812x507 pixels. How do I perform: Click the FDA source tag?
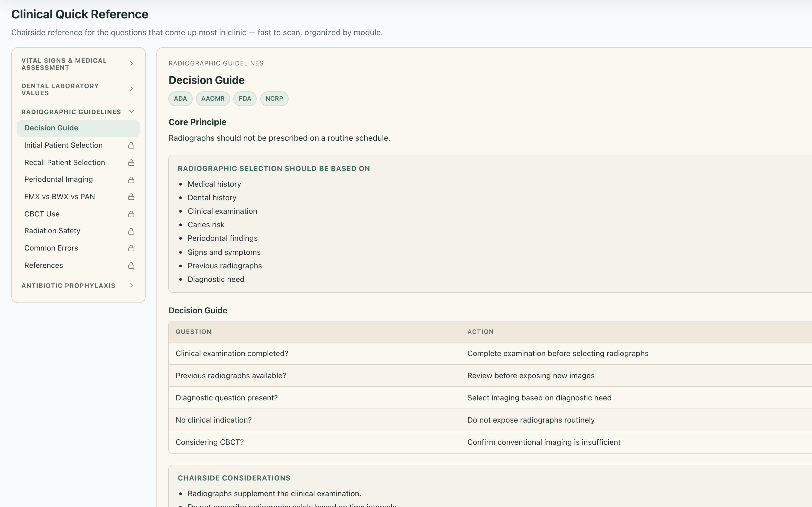(245, 98)
